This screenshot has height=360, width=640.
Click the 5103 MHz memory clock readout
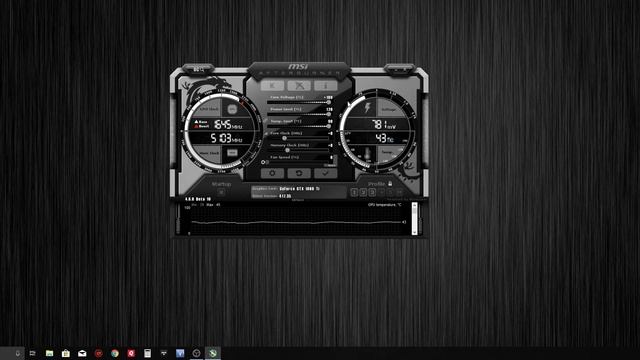[x=226, y=138]
